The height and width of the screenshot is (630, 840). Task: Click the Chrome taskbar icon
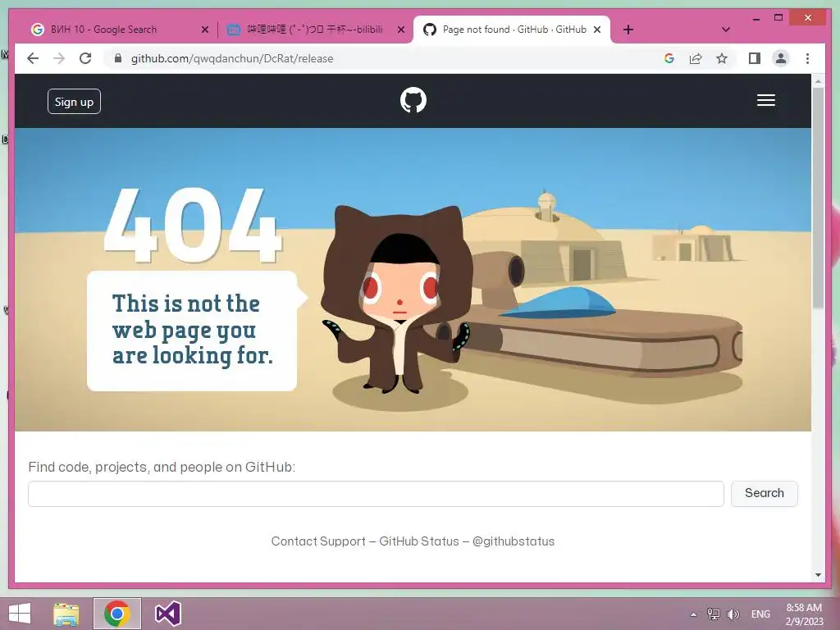point(117,614)
